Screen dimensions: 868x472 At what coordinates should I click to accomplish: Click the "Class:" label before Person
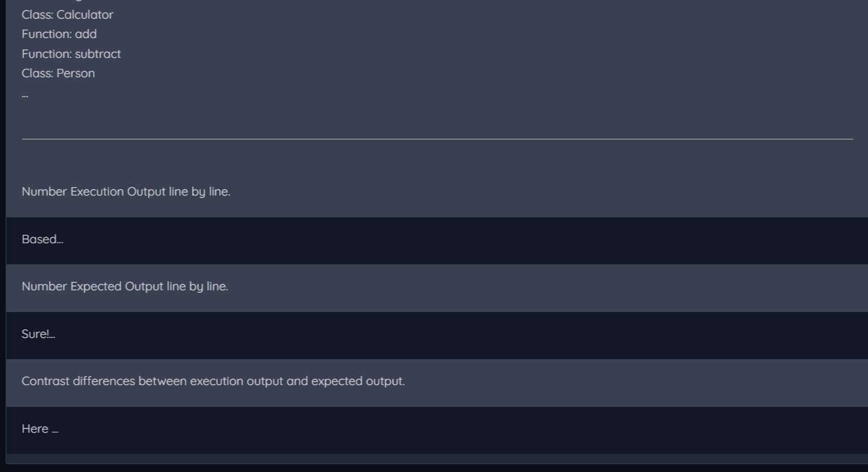[37, 73]
